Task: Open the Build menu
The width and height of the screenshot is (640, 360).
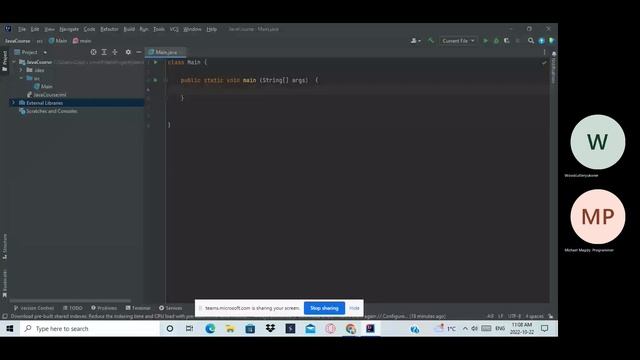Action: pos(129,29)
